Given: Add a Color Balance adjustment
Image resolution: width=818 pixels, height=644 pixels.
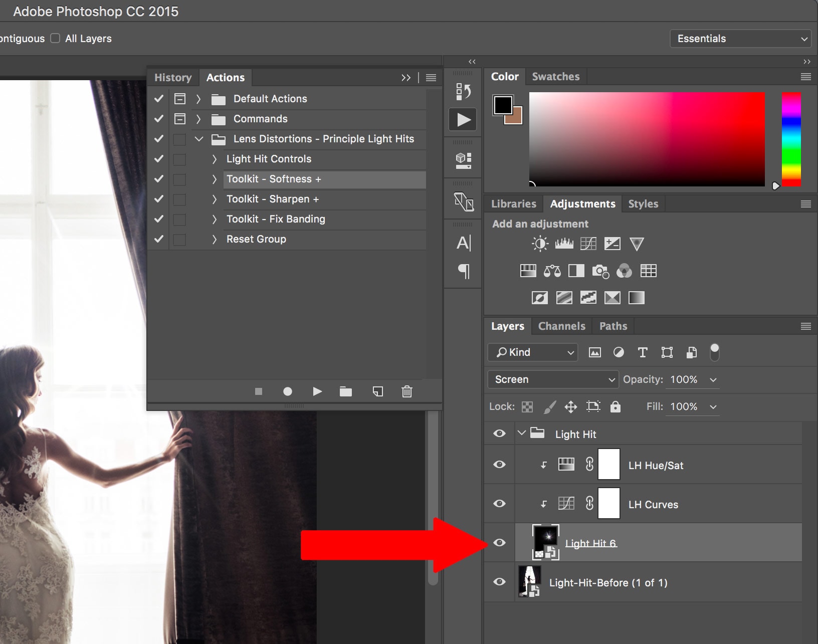Looking at the screenshot, I should point(552,271).
